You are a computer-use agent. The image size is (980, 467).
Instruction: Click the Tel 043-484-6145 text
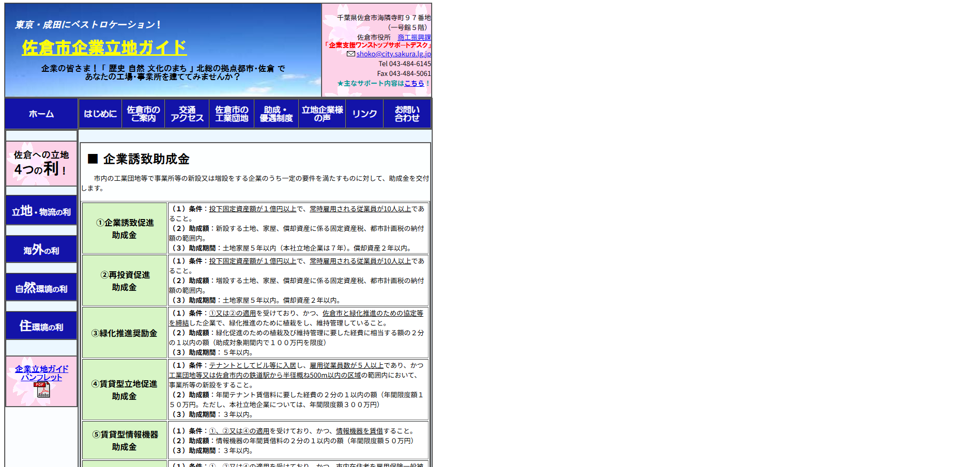tap(405, 64)
